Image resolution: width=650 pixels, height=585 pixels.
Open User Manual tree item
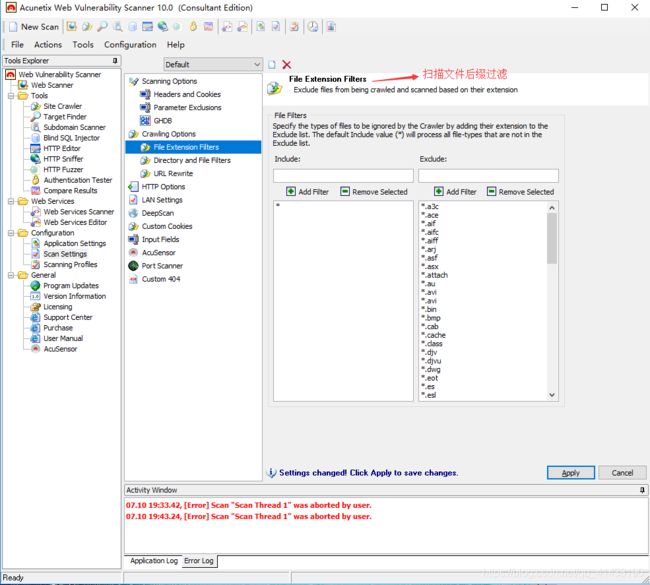click(63, 339)
